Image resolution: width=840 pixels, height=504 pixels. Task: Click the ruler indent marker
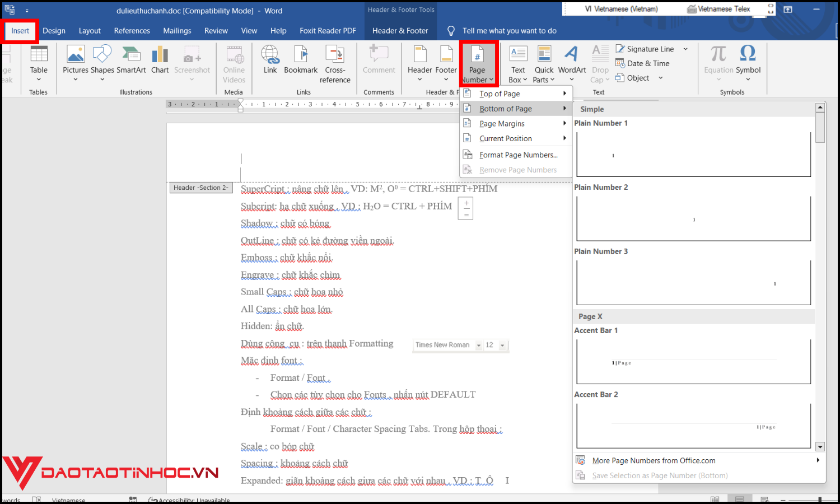tap(241, 105)
